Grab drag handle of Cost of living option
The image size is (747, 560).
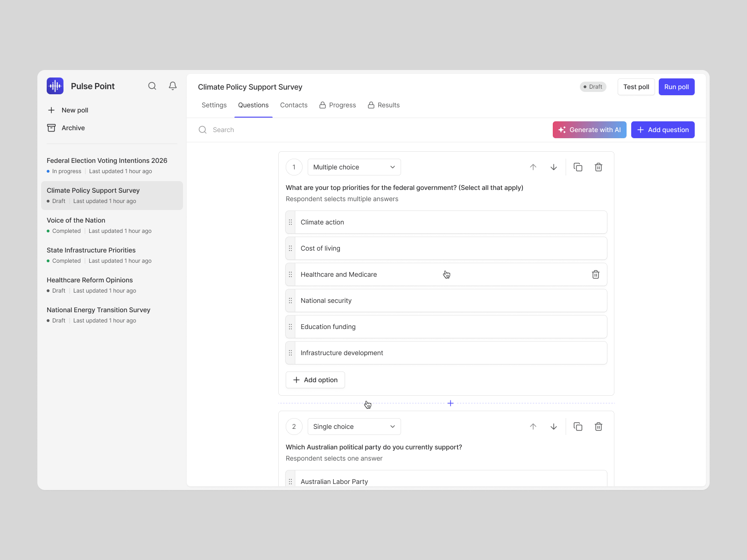click(290, 248)
